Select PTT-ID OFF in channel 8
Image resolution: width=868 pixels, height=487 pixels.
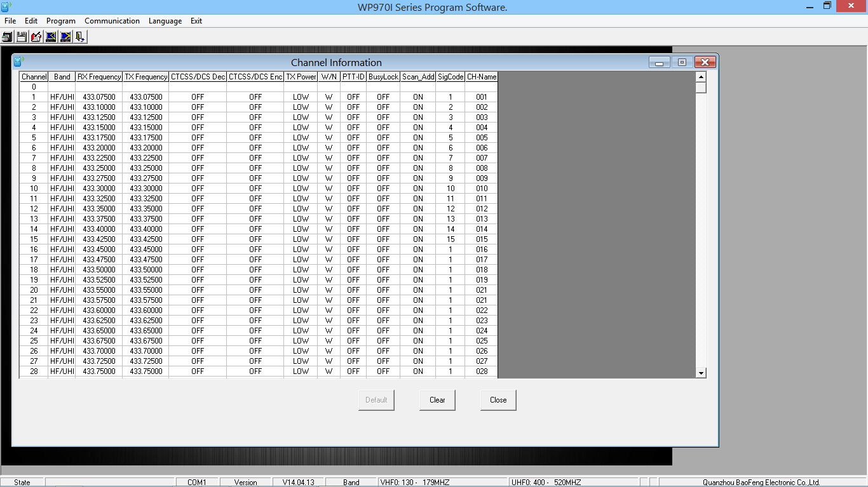pyautogui.click(x=353, y=168)
